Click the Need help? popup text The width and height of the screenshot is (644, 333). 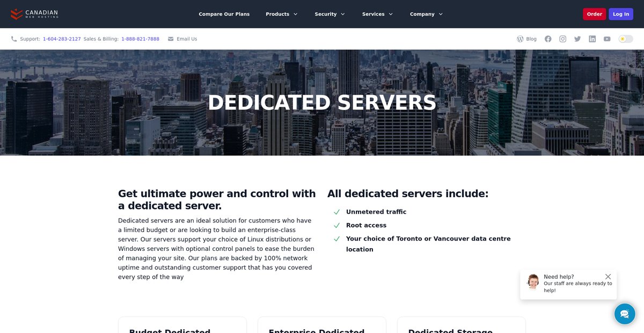(x=559, y=277)
